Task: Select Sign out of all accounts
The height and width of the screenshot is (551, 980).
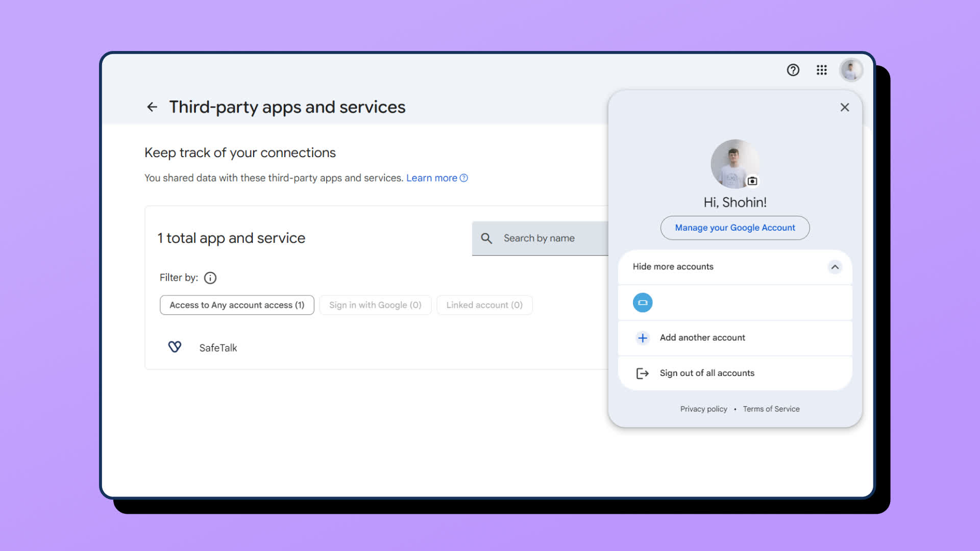Action: [706, 373]
